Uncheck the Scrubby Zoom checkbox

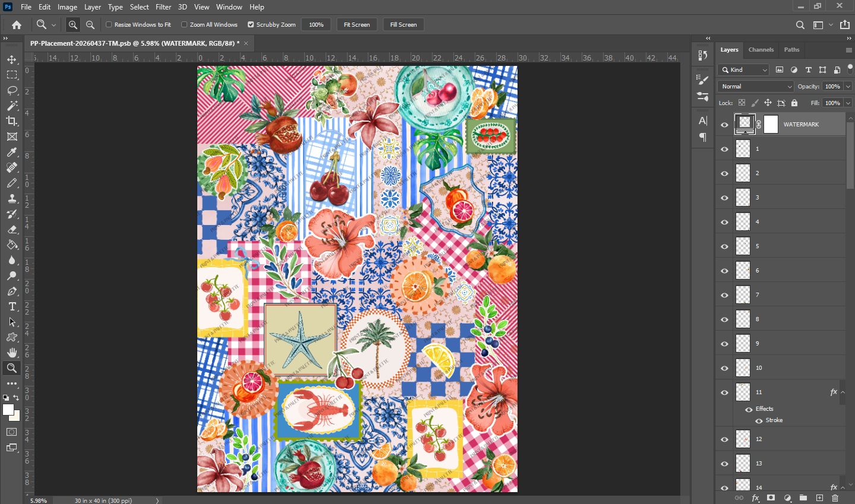coord(251,25)
